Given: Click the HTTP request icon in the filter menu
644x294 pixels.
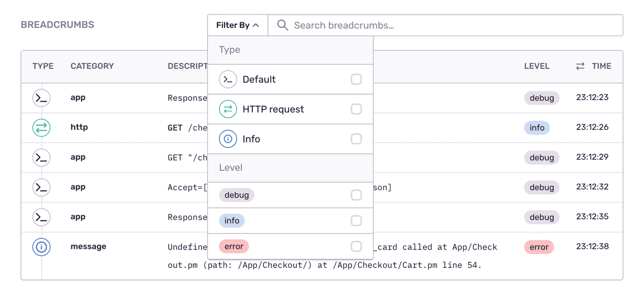Looking at the screenshot, I should pos(228,110).
